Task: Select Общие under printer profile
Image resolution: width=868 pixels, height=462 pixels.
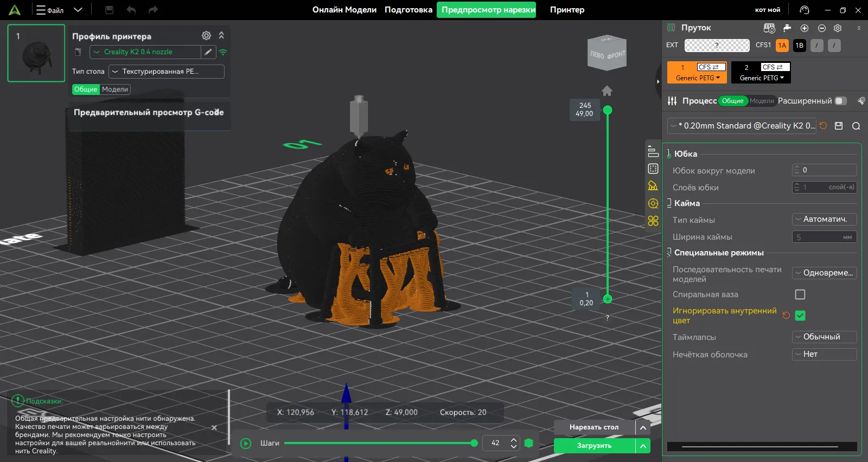Action: [x=86, y=89]
